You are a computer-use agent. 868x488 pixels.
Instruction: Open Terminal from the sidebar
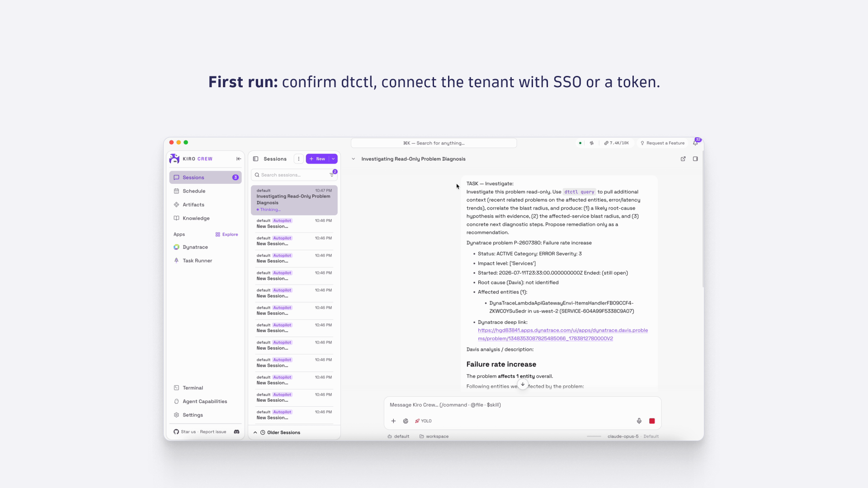click(x=205, y=388)
